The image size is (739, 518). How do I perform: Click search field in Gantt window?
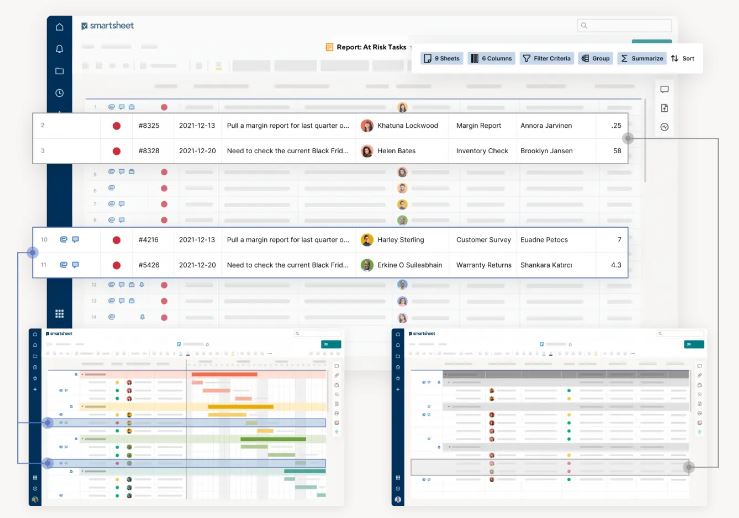pos(318,334)
